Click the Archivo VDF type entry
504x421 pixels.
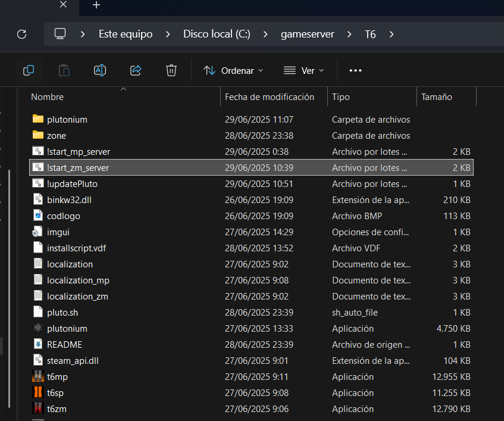click(356, 248)
